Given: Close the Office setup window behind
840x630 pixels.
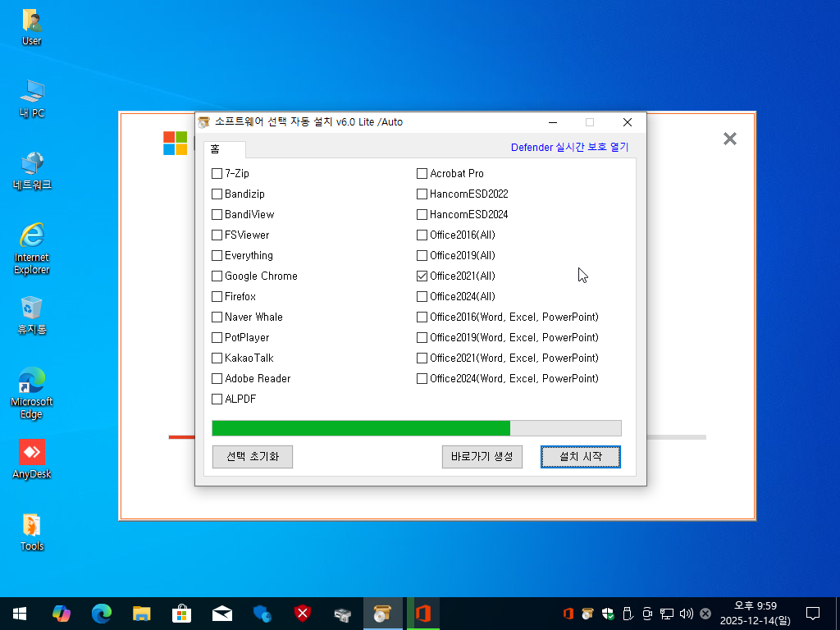Looking at the screenshot, I should click(729, 139).
